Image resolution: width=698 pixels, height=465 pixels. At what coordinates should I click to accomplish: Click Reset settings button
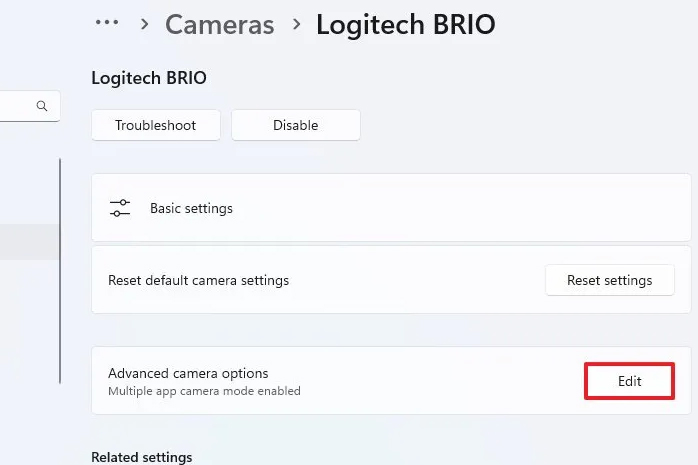(609, 280)
